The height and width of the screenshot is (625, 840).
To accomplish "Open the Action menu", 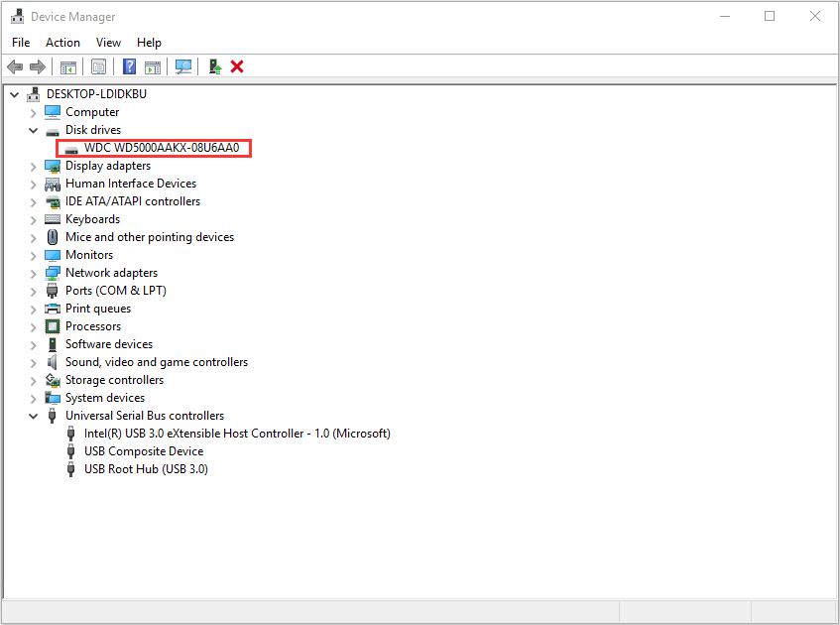I will (x=62, y=43).
